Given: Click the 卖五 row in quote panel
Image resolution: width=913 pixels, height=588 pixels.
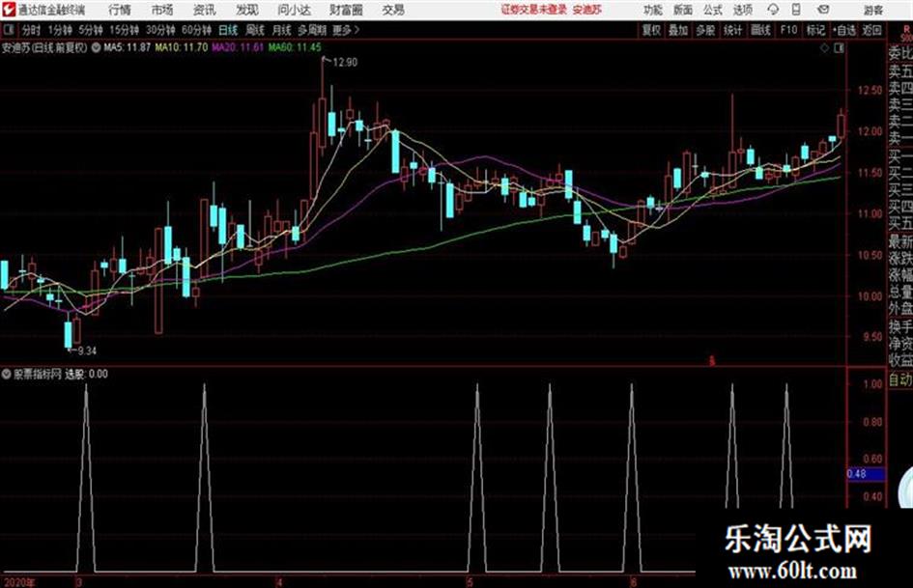Looking at the screenshot, I should click(900, 71).
